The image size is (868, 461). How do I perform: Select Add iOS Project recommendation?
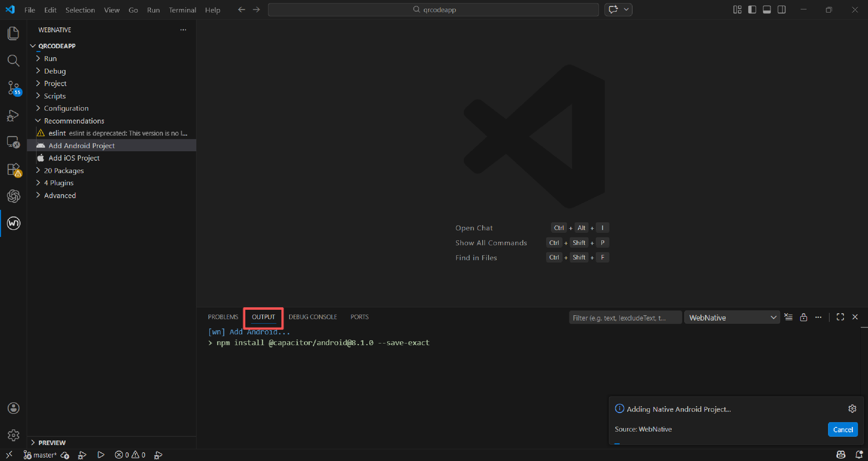pyautogui.click(x=112, y=158)
